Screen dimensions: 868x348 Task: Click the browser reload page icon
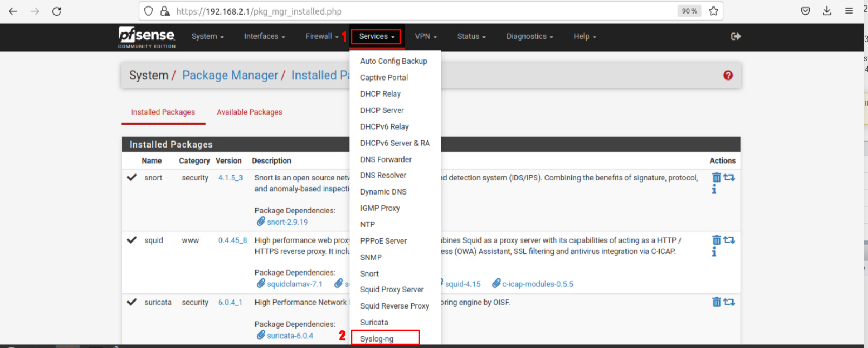point(57,11)
